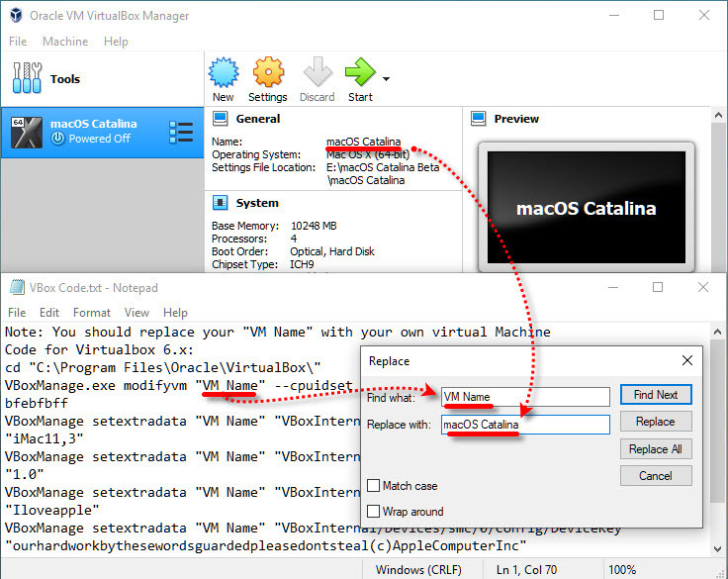Click the System section header

point(257,203)
